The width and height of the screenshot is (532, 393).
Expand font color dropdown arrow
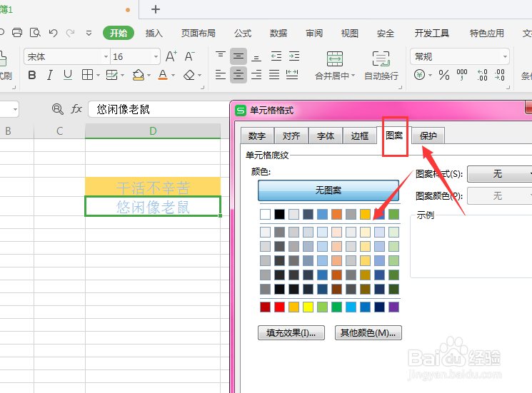(x=173, y=75)
